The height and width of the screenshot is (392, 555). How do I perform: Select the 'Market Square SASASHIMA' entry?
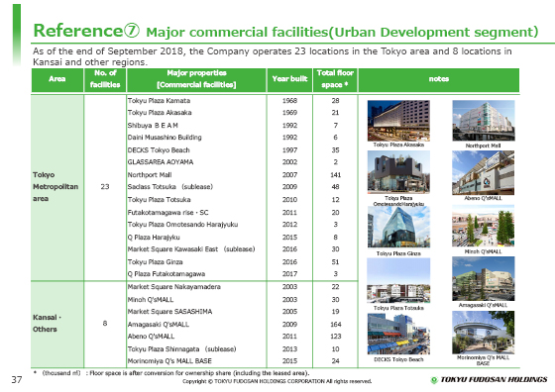click(x=169, y=312)
